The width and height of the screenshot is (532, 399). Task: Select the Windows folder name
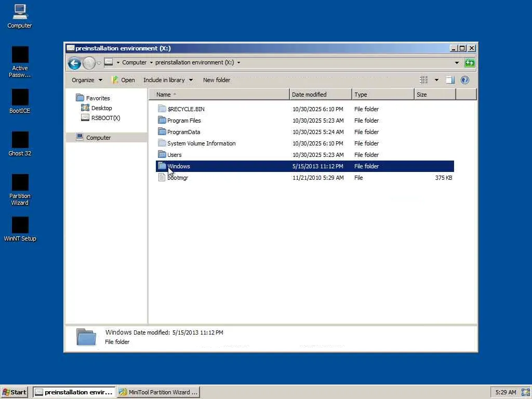coord(179,166)
